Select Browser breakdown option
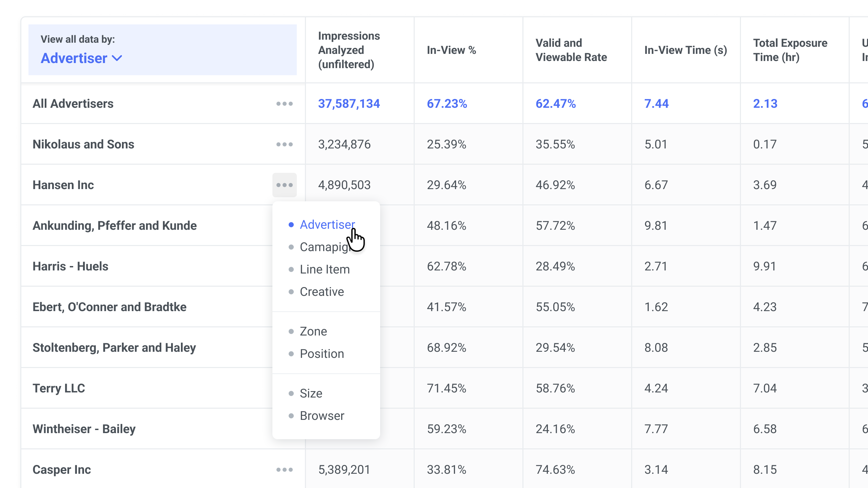This screenshot has width=868, height=488. point(322,416)
